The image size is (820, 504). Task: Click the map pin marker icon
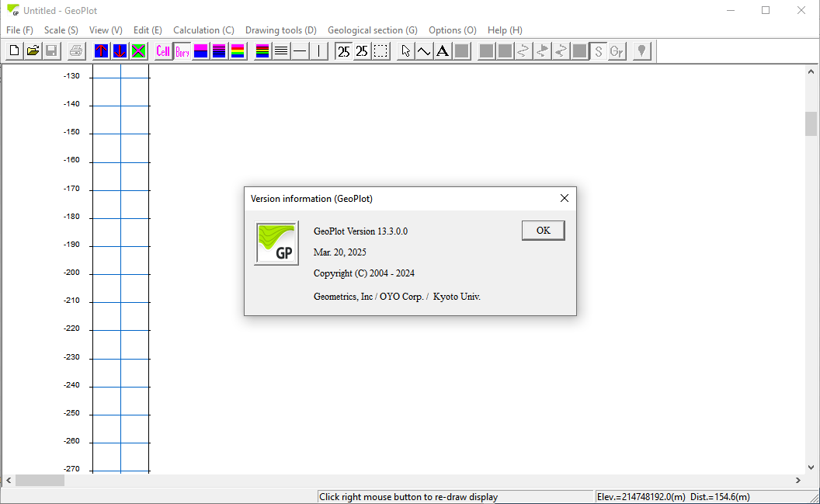click(641, 51)
